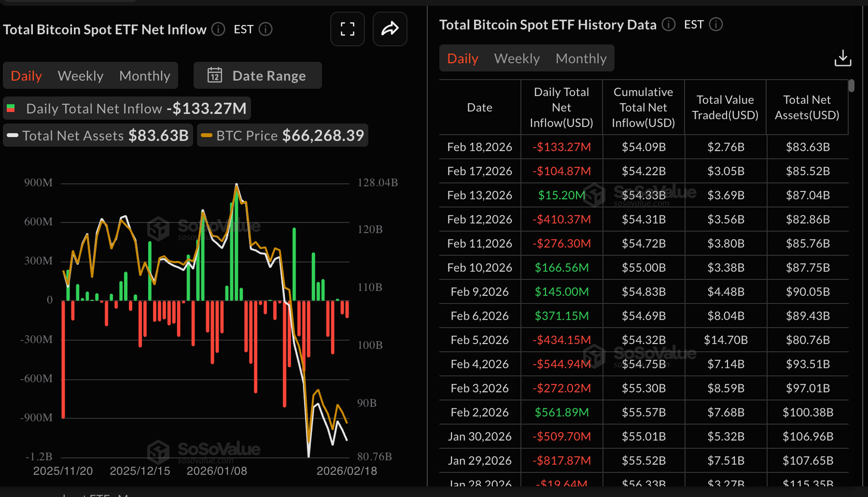Click the share arrow icon

(390, 29)
